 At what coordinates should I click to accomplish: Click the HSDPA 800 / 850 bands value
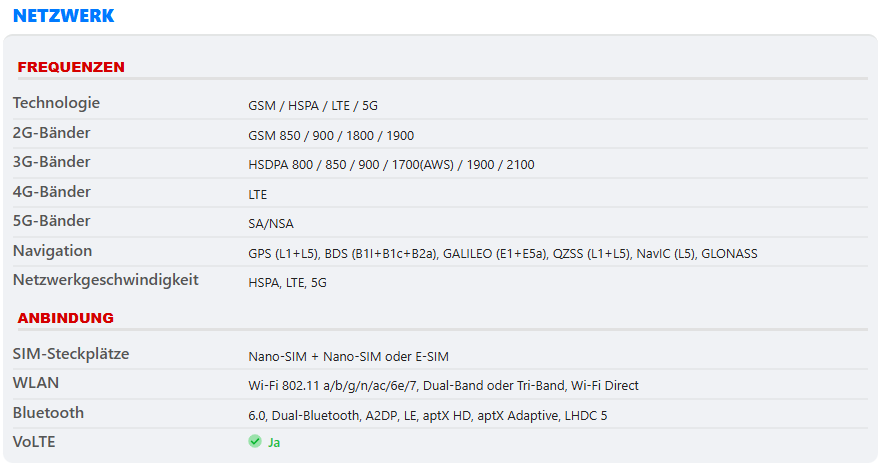point(391,165)
